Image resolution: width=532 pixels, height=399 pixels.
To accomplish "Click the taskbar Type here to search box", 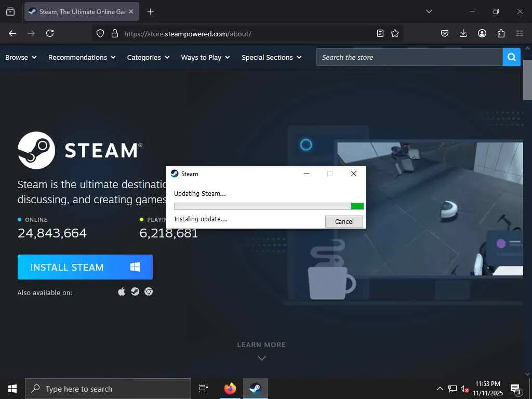I will tap(108, 389).
